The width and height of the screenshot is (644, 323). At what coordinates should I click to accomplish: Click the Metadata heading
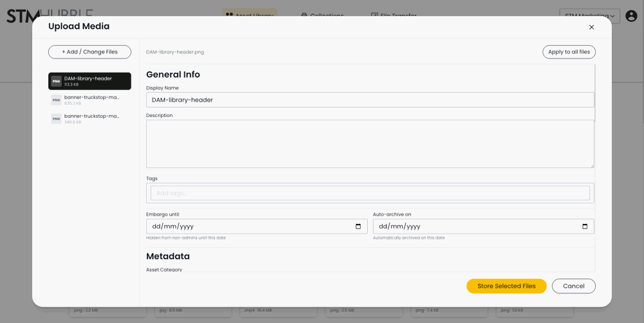(168, 257)
